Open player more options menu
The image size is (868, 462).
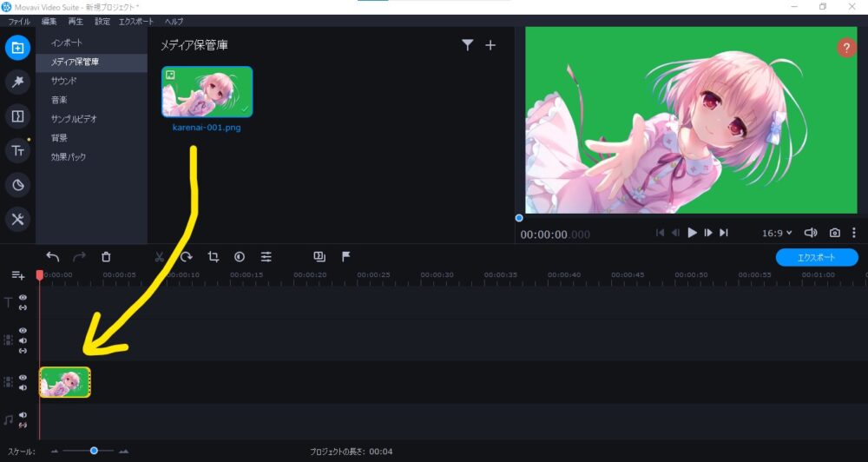pos(854,233)
